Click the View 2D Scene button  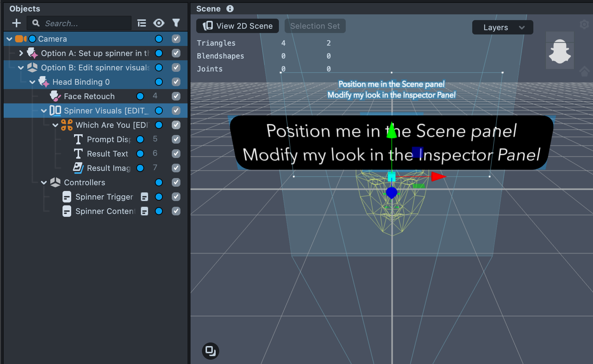[x=238, y=26]
